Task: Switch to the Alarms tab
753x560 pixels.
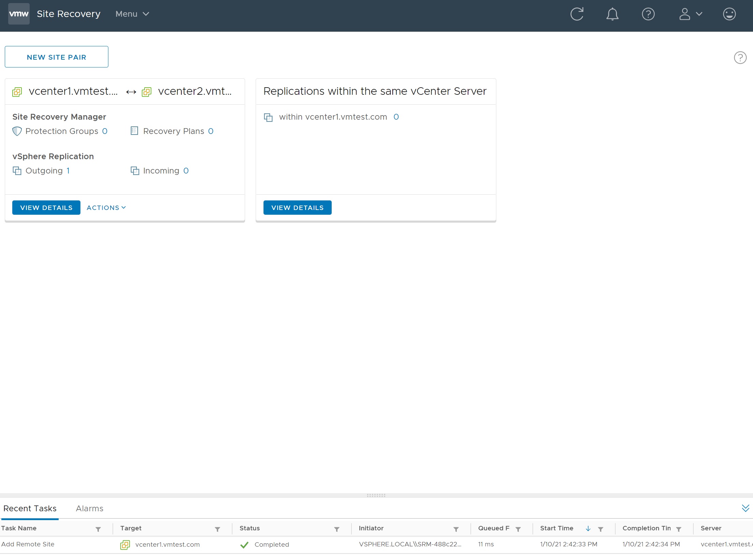Action: 89,509
